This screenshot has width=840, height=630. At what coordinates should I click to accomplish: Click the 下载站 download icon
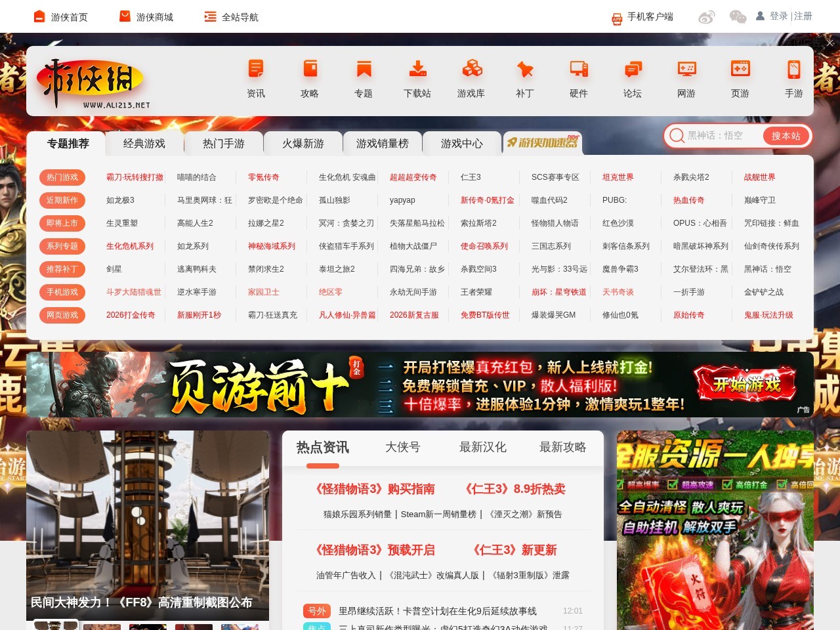point(417,75)
